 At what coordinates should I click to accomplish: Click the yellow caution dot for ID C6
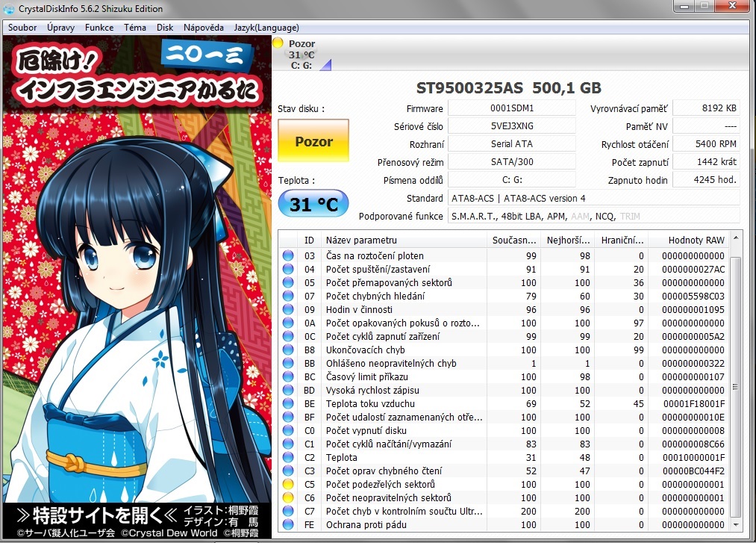pos(288,497)
